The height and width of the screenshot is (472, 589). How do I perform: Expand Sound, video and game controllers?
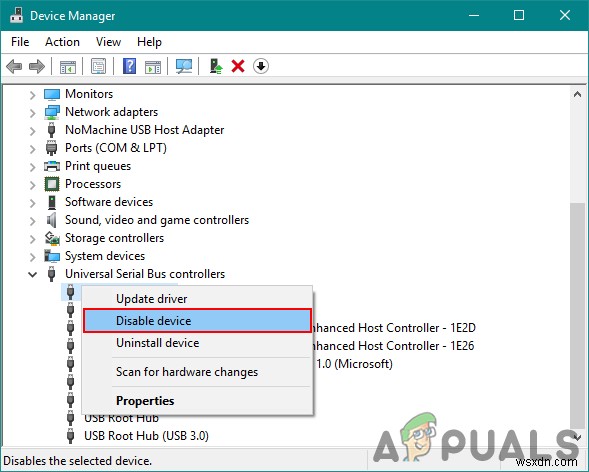[x=33, y=221]
